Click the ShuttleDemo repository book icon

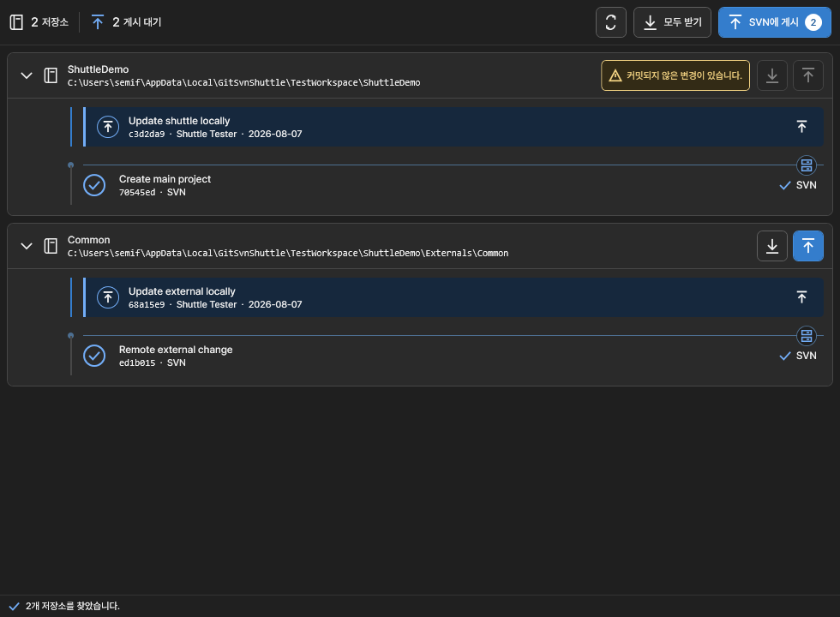pos(51,75)
